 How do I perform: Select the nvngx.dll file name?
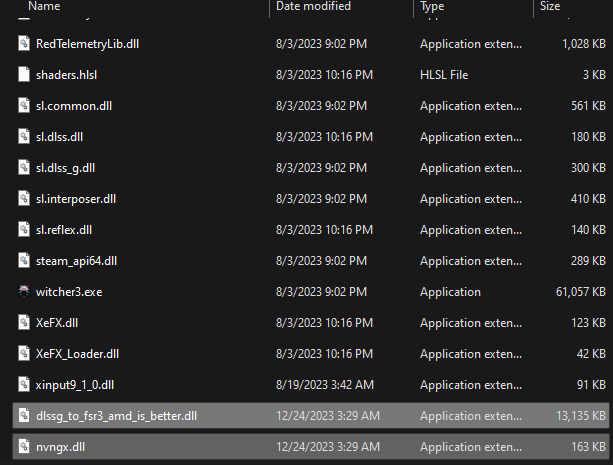60,447
